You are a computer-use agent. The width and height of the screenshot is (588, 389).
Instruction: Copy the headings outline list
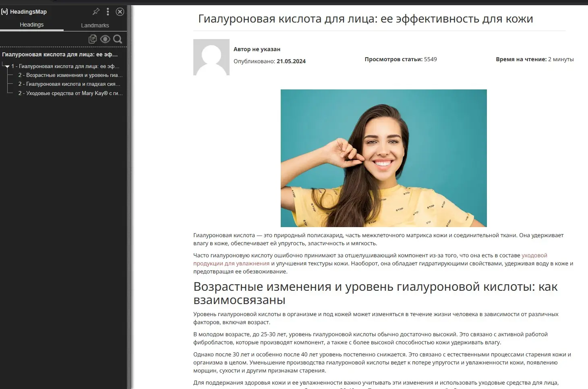[x=93, y=39]
